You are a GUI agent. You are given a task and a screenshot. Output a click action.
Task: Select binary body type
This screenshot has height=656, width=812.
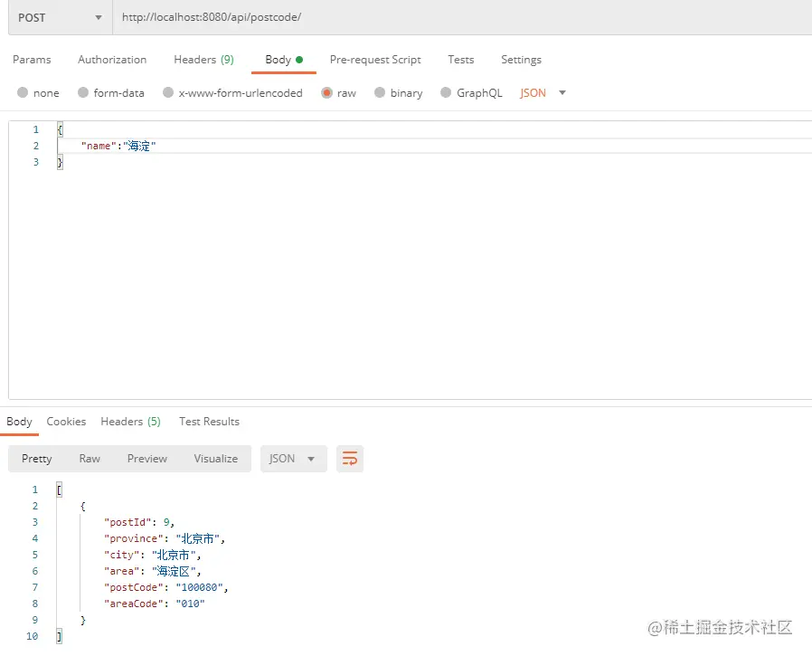[x=398, y=93]
